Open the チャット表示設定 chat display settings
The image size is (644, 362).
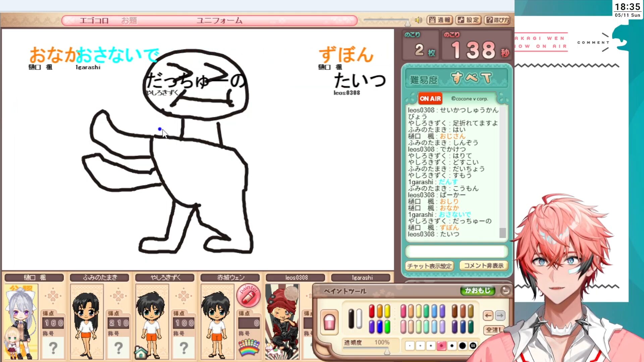tap(429, 266)
